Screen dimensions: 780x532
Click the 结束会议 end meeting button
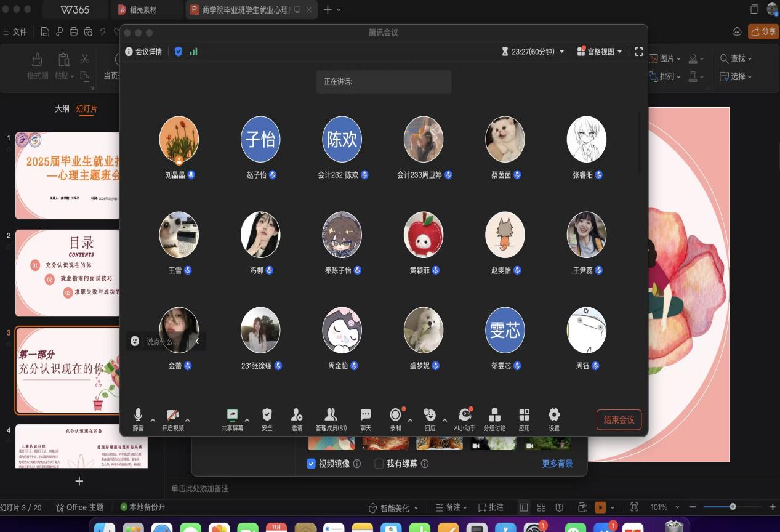tap(619, 420)
